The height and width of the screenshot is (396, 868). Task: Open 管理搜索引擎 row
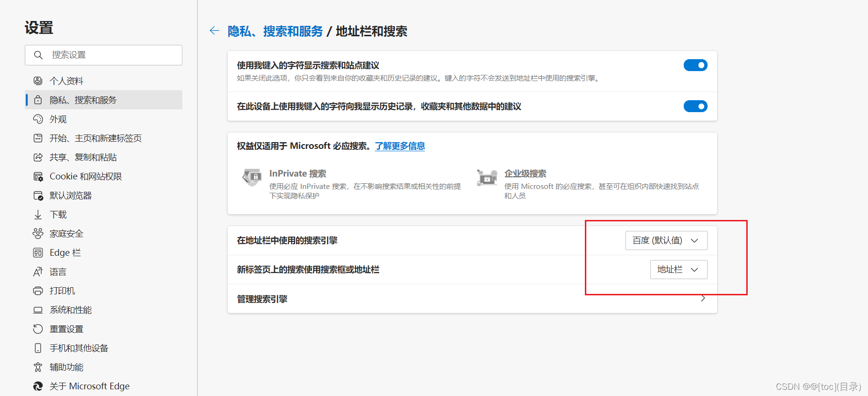[472, 299]
